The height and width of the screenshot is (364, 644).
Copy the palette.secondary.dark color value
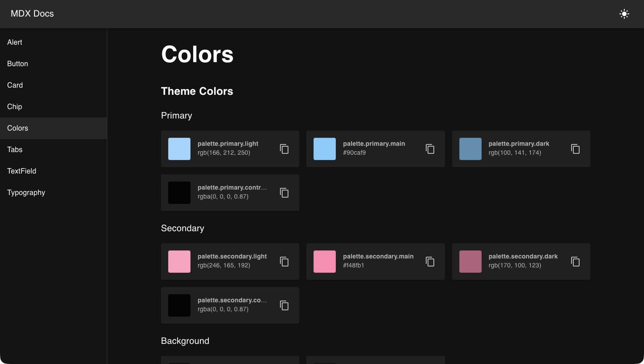[575, 261]
